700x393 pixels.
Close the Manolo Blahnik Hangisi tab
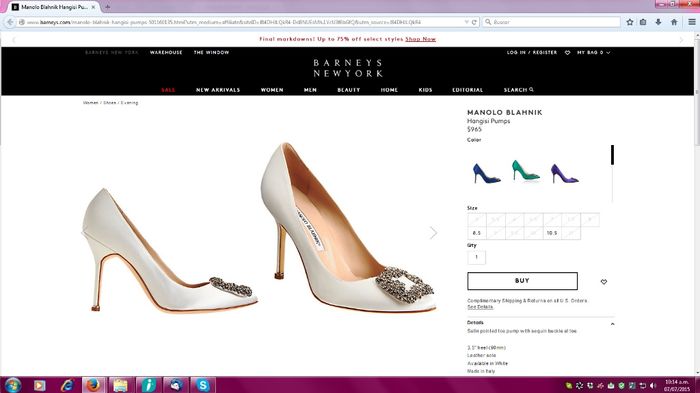tap(93, 7)
